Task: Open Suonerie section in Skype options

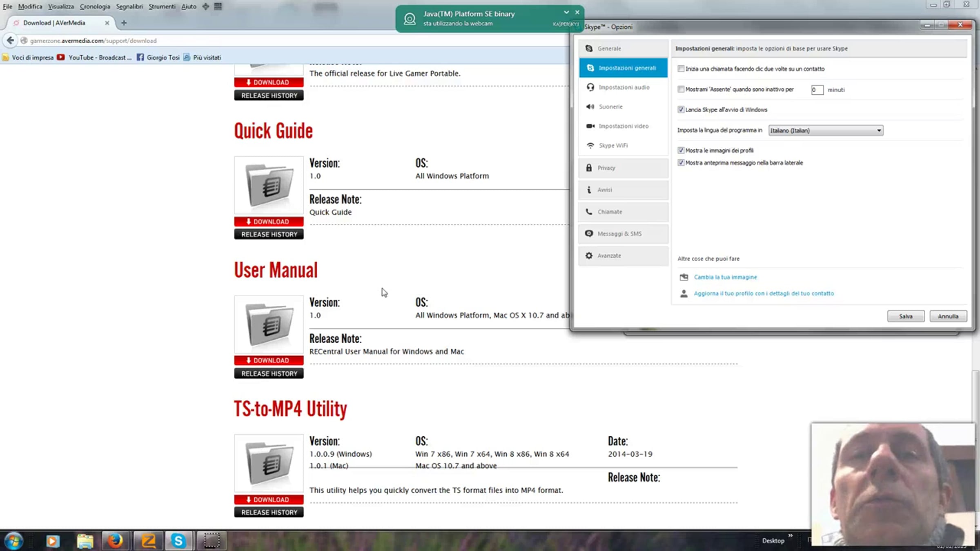Action: (623, 107)
